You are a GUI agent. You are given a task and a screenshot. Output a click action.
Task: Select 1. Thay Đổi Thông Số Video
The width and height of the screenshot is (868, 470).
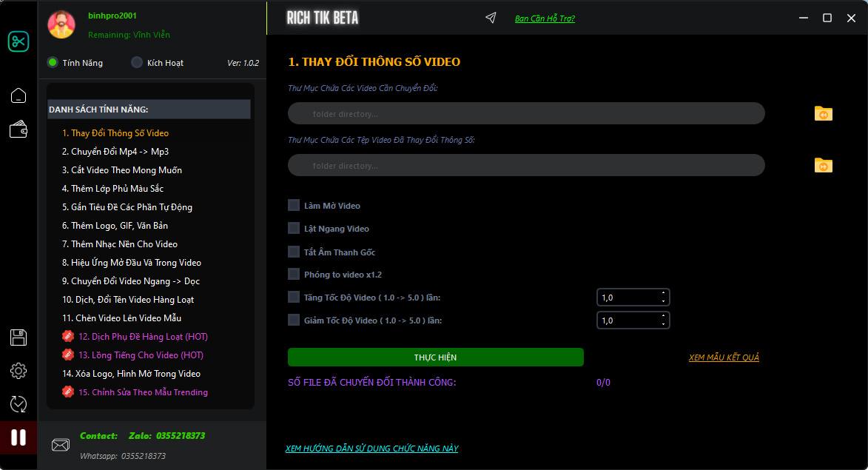click(115, 133)
